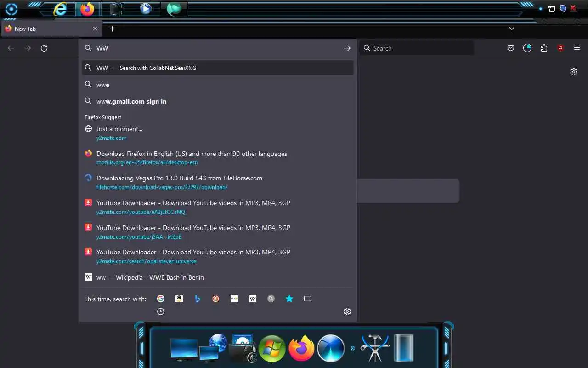
Task: Launch Firefox from the bottom dock
Action: point(301,348)
